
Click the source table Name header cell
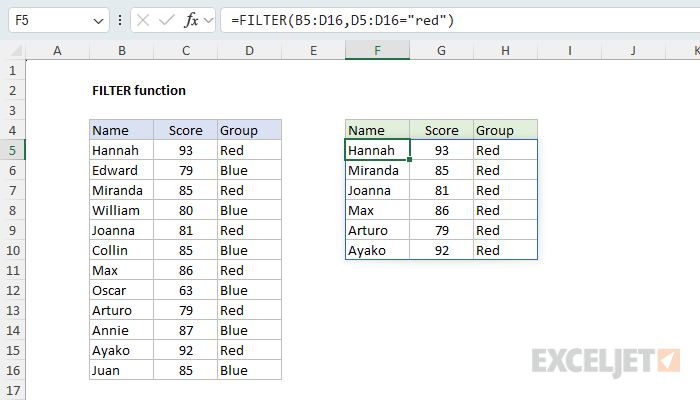121,130
